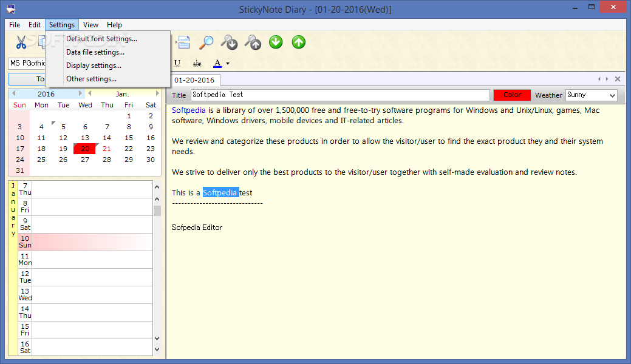
Task: Click the Title input field
Action: [340, 95]
